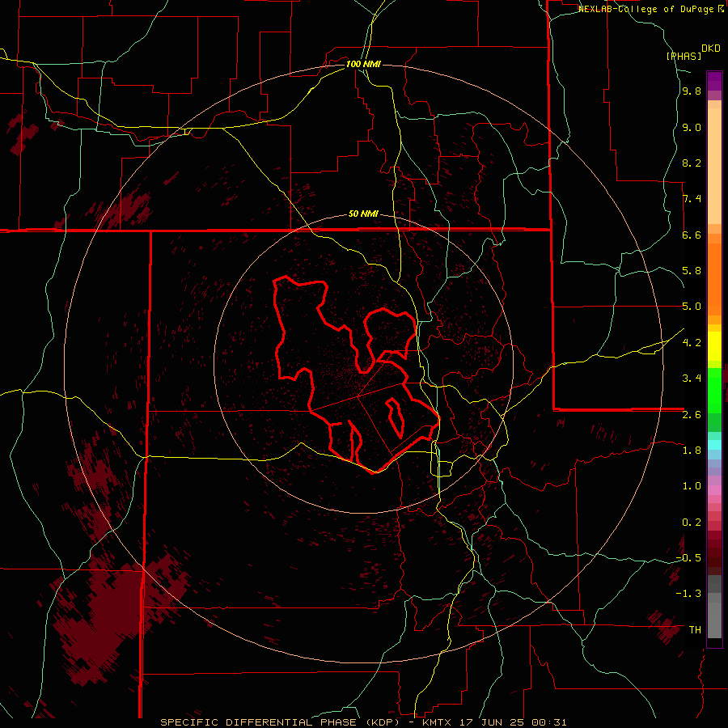
Task: Click the 7.4 value on the legend
Action: tap(692, 199)
